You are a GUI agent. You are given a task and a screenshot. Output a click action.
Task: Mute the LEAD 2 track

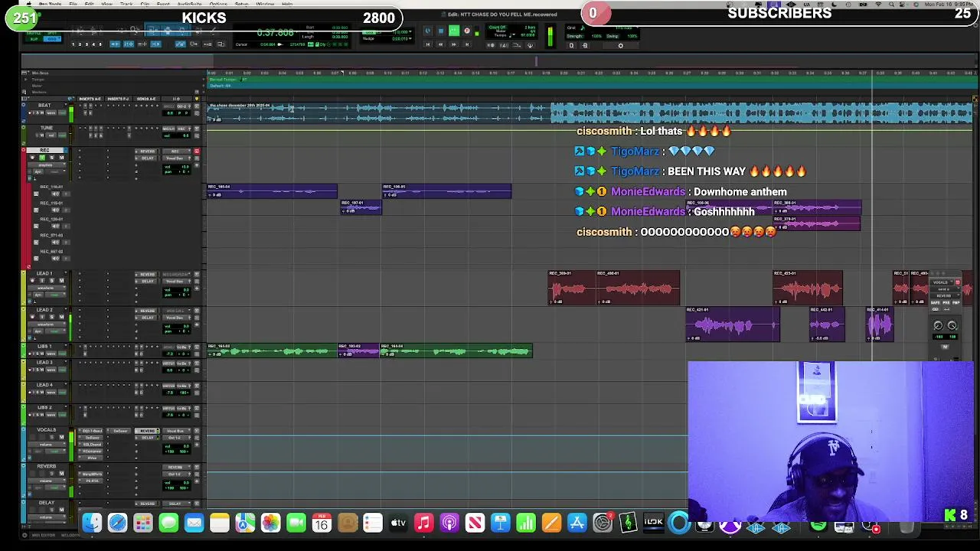pyautogui.click(x=61, y=318)
